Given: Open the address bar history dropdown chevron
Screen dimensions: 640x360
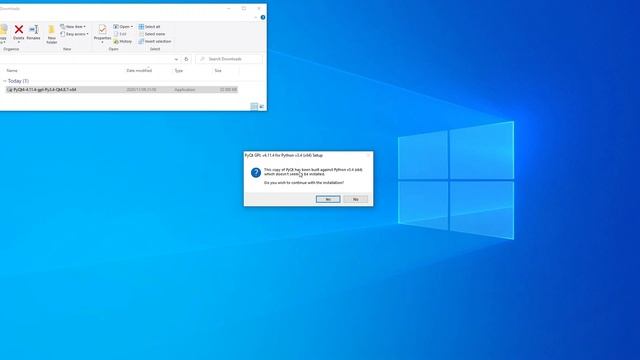Looking at the screenshot, I should pyautogui.click(x=176, y=59).
